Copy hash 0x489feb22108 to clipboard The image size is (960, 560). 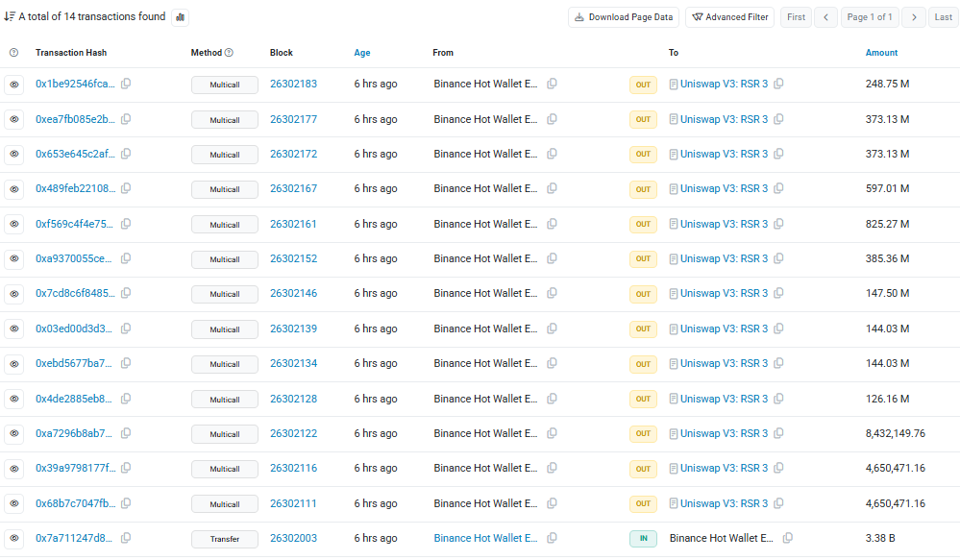126,188
